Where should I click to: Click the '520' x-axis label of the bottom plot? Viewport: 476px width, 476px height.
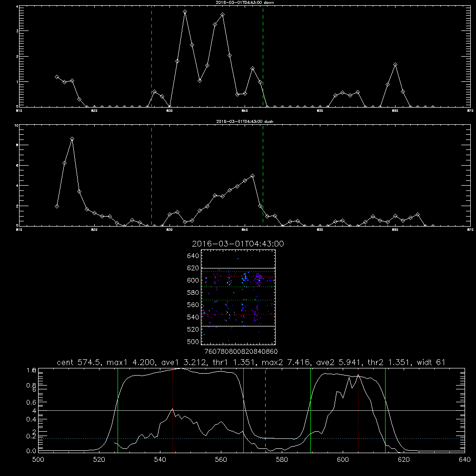[x=99, y=460]
